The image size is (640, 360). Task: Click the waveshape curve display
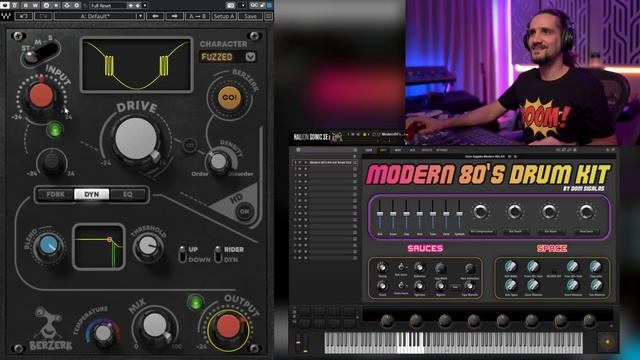tap(137, 64)
